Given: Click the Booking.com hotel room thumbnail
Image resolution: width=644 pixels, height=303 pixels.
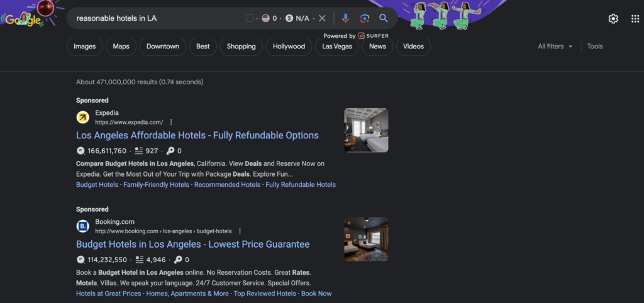Looking at the screenshot, I should coord(366,239).
